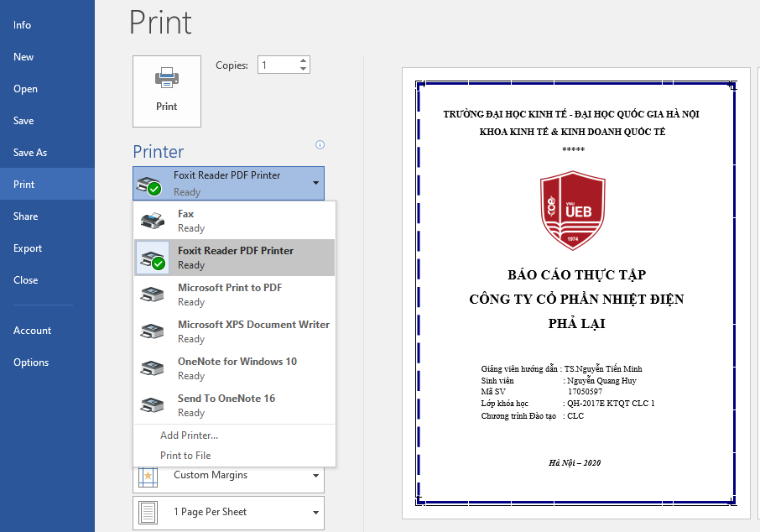The image size is (760, 532).
Task: Select the Fax printer
Action: click(x=235, y=221)
